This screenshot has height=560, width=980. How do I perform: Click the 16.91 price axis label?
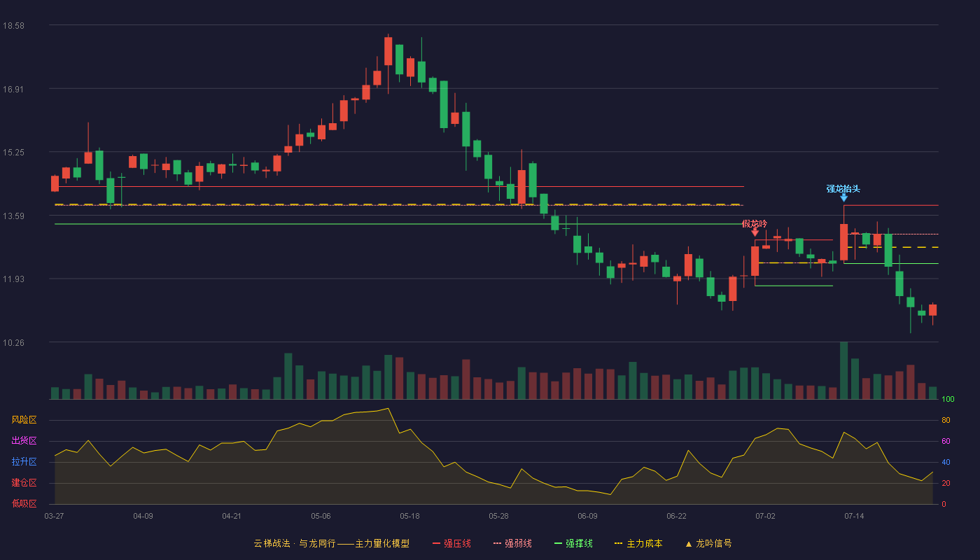point(13,89)
